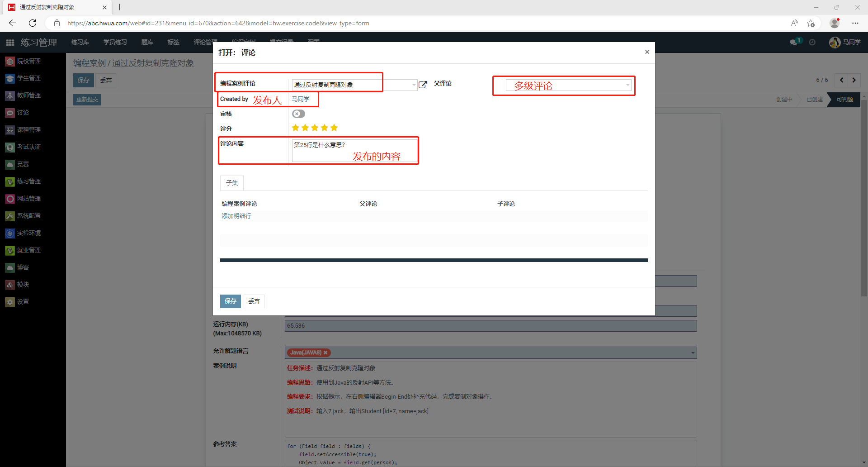This screenshot has width=868, height=467.
Task: Open the 标签 menu
Action: (x=173, y=42)
